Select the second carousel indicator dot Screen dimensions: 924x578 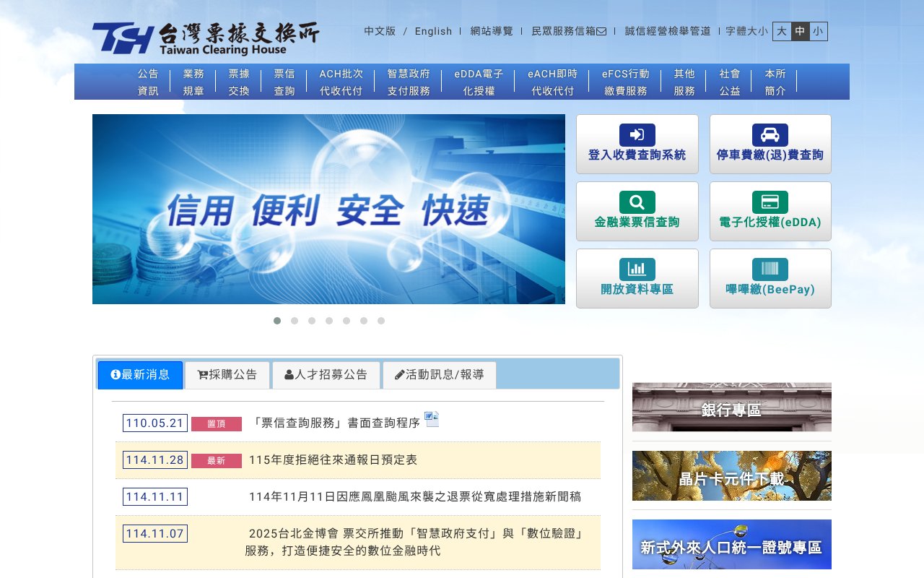[x=295, y=320]
